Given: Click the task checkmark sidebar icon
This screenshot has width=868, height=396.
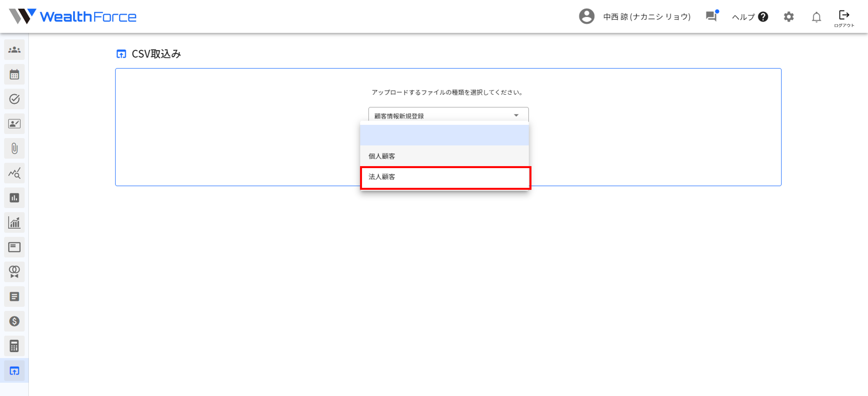Looking at the screenshot, I should pos(14,99).
